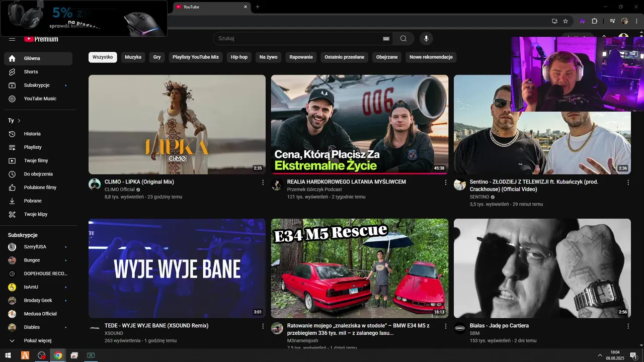Close the YouTube browser tab
Screen dimensions: 644x362
tap(246, 7)
